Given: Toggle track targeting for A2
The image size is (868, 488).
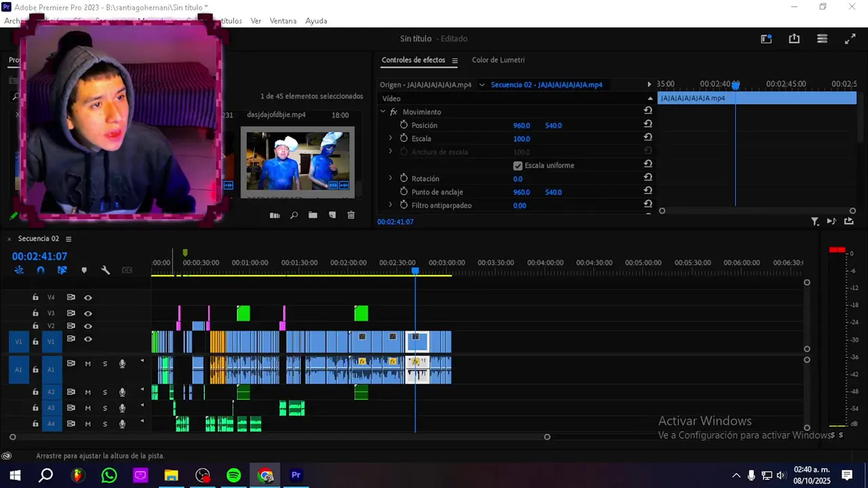Looking at the screenshot, I should [51, 392].
